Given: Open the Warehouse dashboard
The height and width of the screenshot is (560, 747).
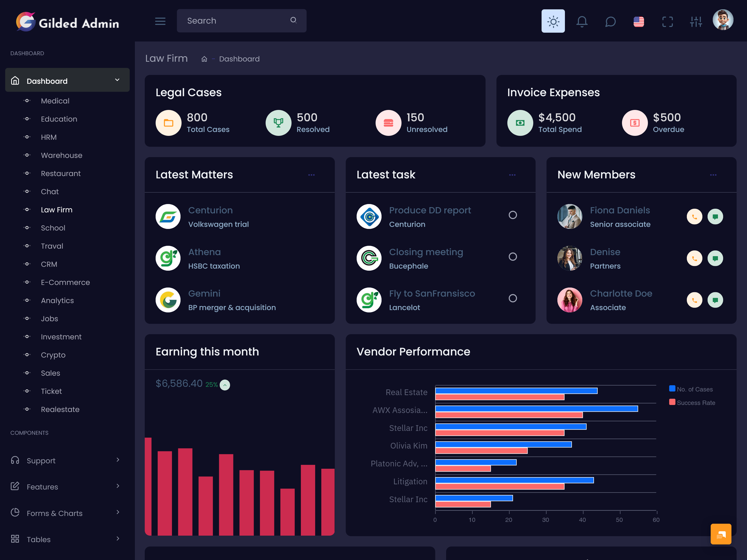Looking at the screenshot, I should tap(61, 155).
